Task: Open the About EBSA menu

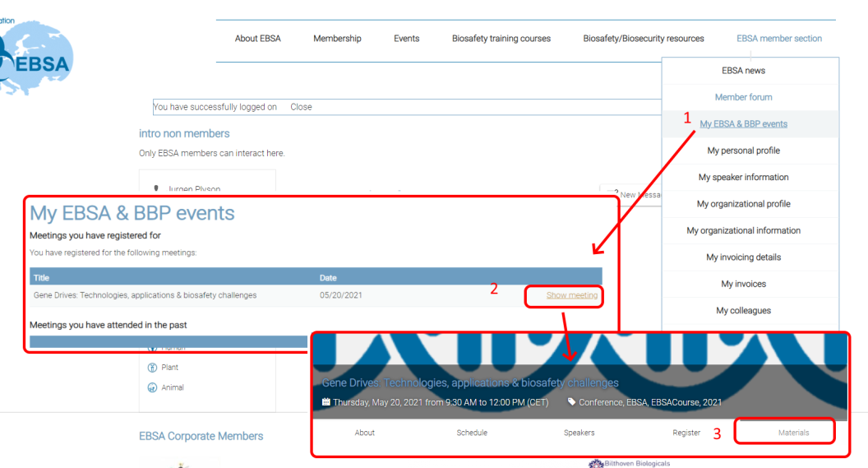Action: click(x=258, y=38)
